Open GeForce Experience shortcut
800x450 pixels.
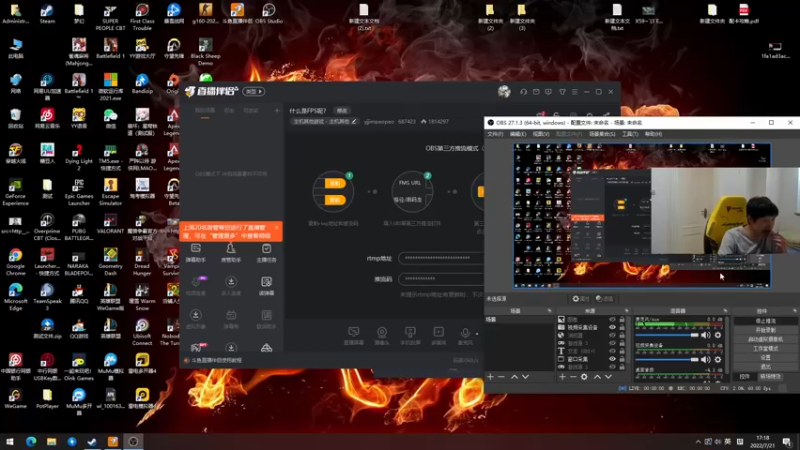pos(15,192)
